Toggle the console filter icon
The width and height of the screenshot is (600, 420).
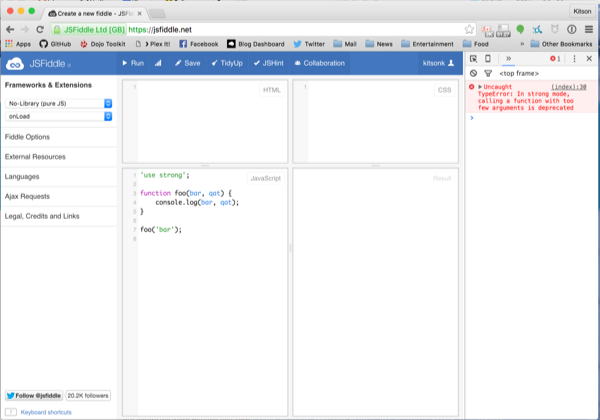[488, 73]
